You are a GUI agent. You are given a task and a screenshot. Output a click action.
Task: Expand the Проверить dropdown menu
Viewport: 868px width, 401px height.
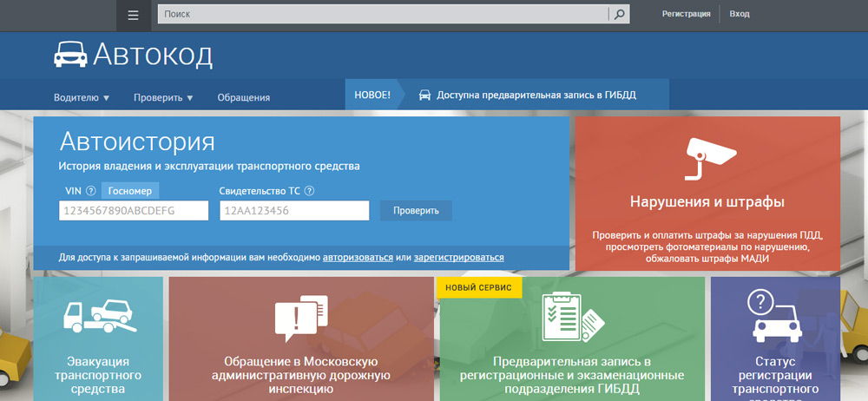pos(163,97)
